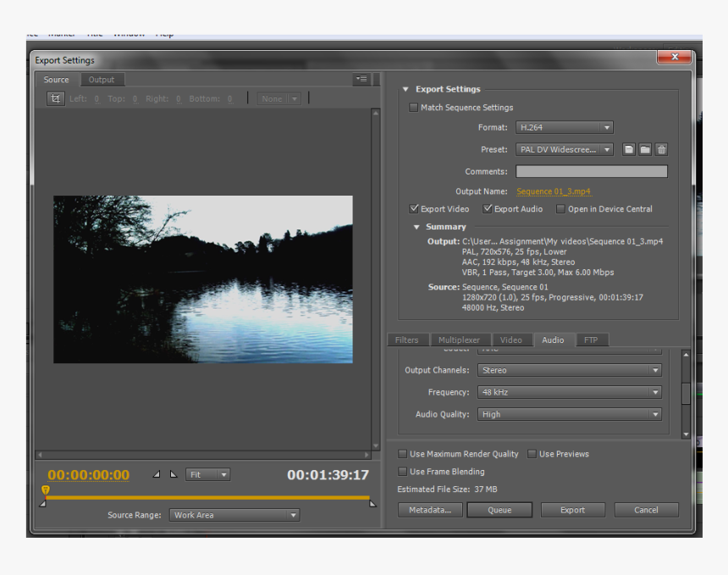Import a preset using the folder icon
Screen dimensions: 728x575
pos(644,149)
